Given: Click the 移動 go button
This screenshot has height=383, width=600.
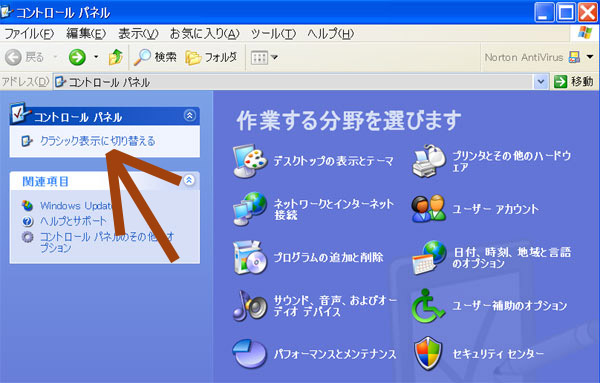Looking at the screenshot, I should (x=573, y=81).
